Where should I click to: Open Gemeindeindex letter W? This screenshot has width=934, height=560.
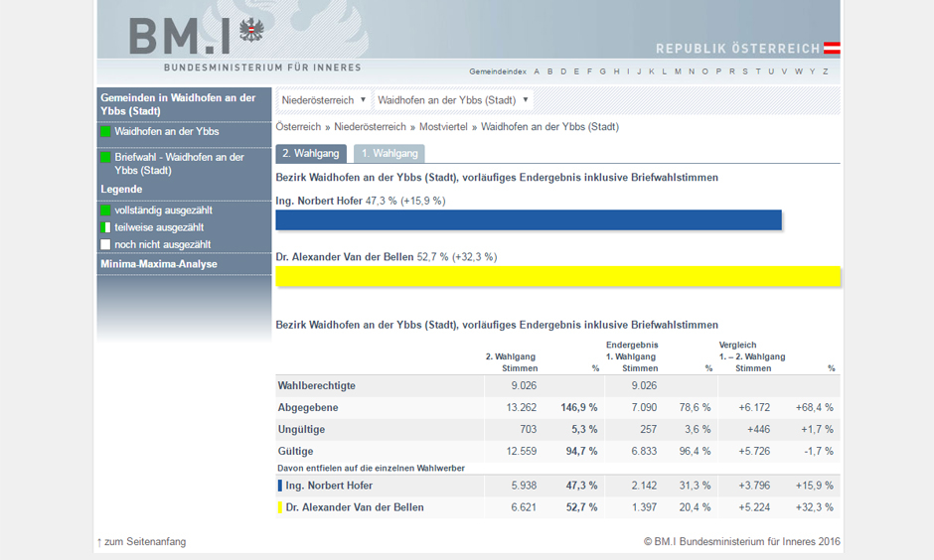tap(797, 71)
